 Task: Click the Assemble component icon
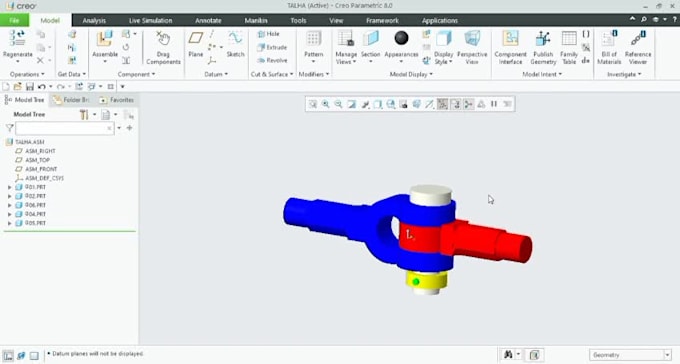pos(104,39)
